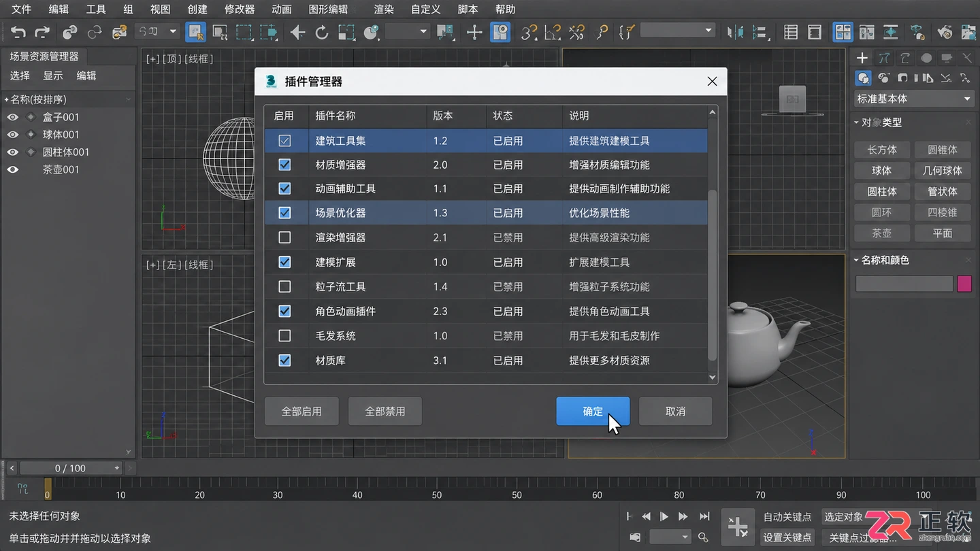This screenshot has height=551, width=980.
Task: Open the 脚本 menu
Action: (x=468, y=10)
